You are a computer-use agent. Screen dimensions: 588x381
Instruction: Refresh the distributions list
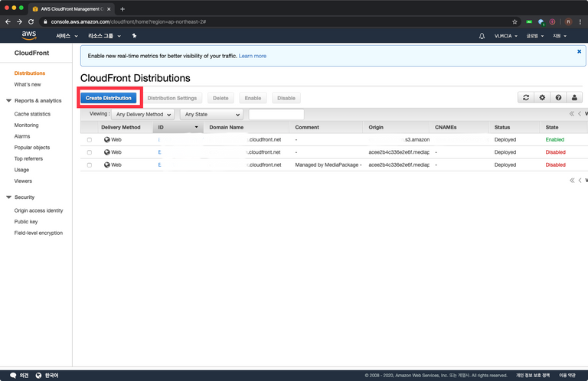526,97
